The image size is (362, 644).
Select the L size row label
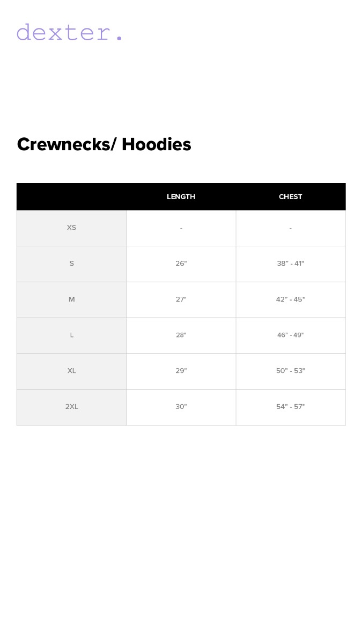pos(71,335)
